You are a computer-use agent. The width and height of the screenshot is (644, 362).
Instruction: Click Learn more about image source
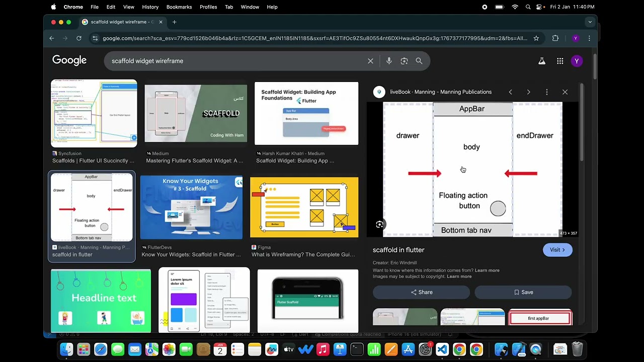pyautogui.click(x=487, y=270)
